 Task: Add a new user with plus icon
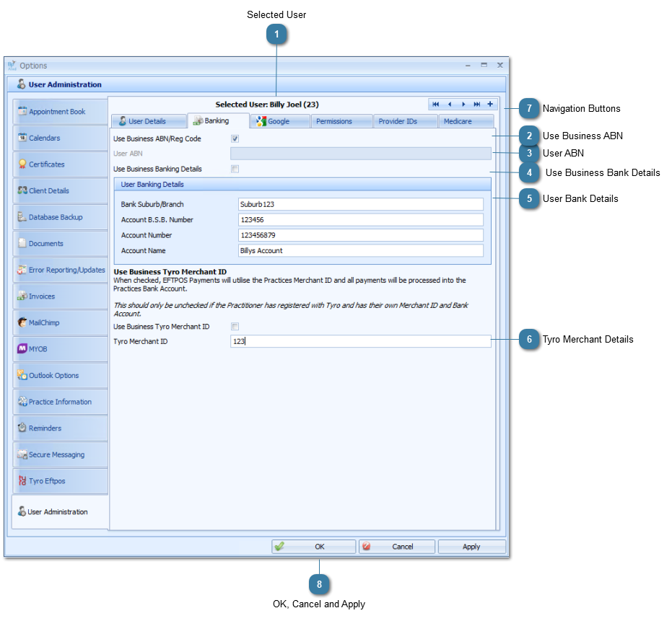[x=490, y=104]
